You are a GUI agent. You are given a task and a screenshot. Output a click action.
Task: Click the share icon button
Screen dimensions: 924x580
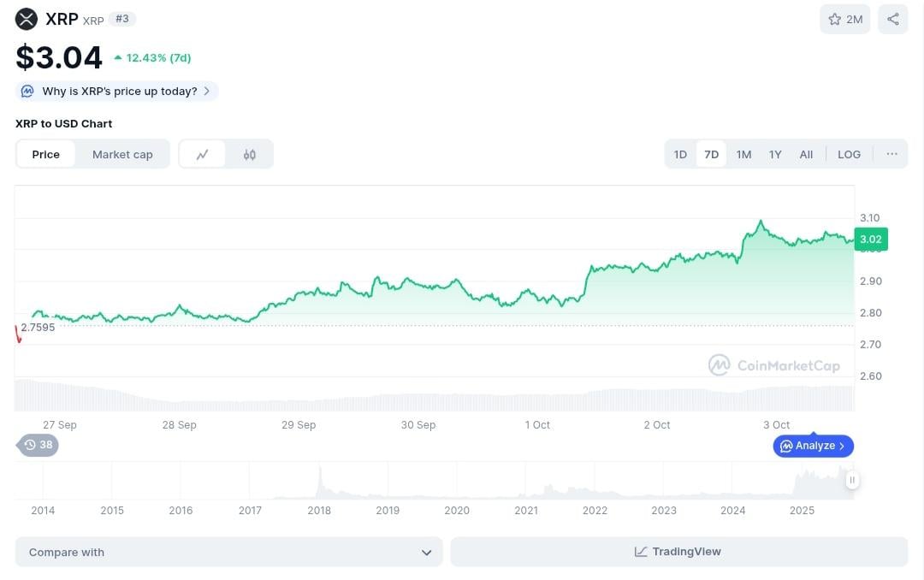coord(893,19)
